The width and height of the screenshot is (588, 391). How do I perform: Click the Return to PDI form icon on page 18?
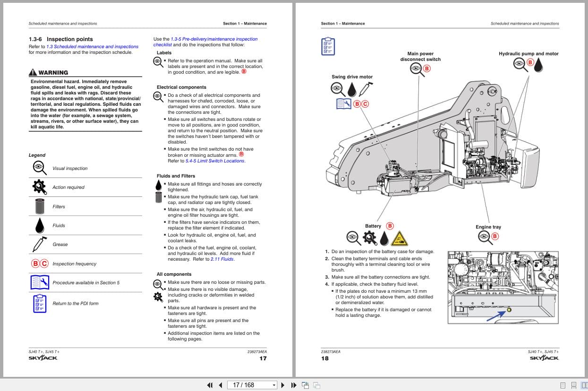(328, 46)
